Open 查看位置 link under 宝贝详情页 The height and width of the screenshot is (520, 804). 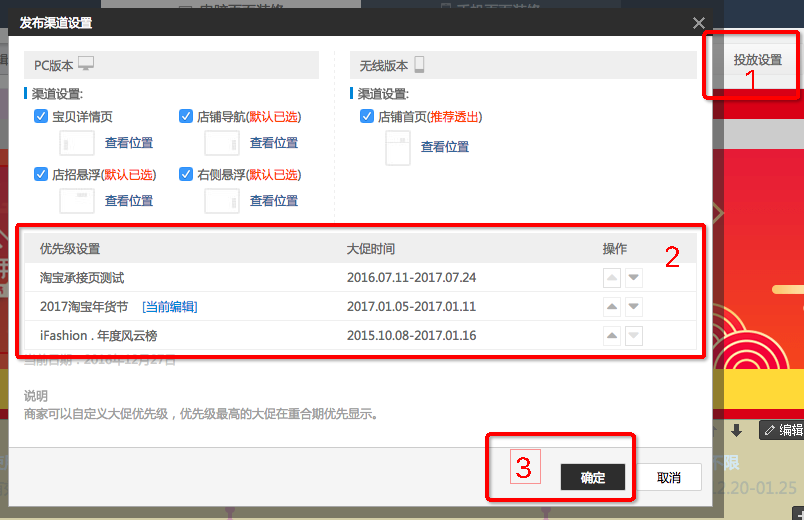(x=129, y=143)
